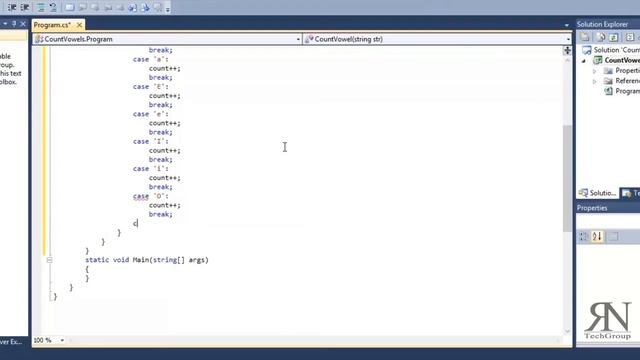Viewport: 640px width, 360px height.
Task: Click the editor split-window handle icon
Action: pyautogui.click(x=567, y=50)
